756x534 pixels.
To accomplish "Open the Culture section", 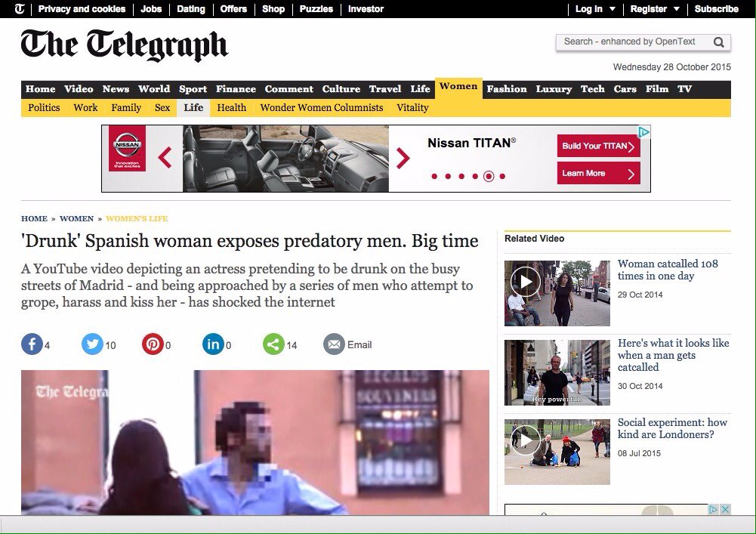I will point(341,89).
